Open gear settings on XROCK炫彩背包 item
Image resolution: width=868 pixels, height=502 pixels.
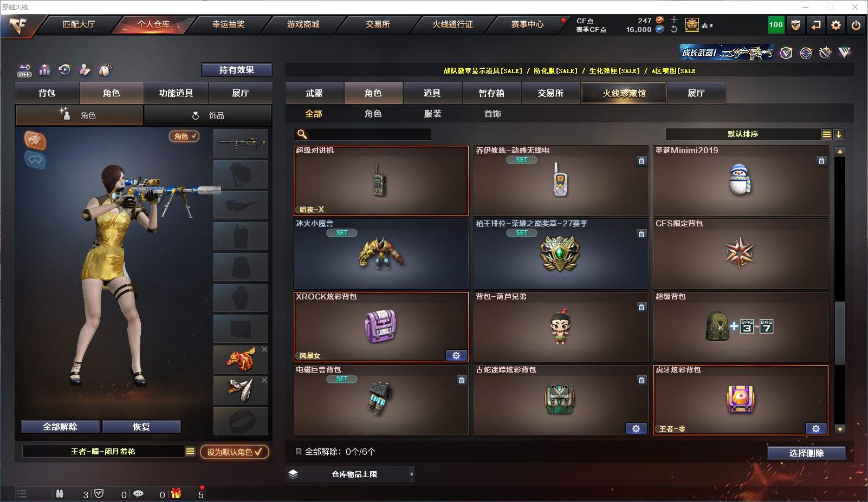[456, 356]
